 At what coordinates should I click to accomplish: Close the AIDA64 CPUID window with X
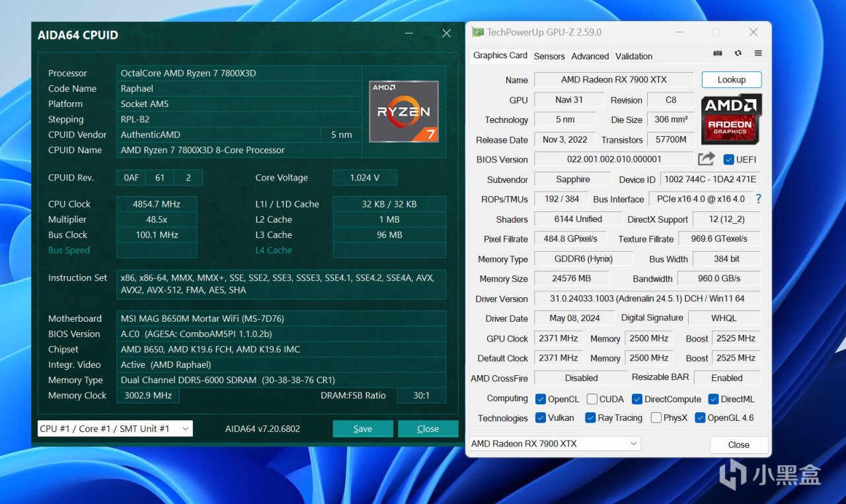point(447,33)
